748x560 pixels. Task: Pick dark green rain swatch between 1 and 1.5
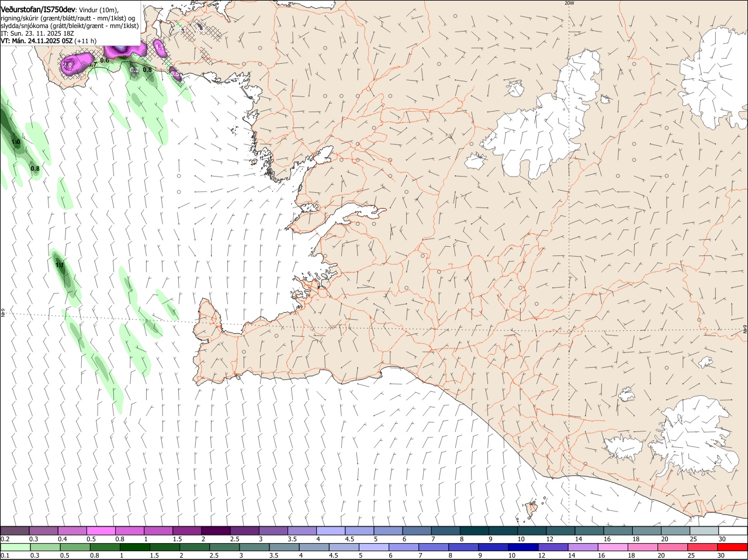click(x=134, y=547)
